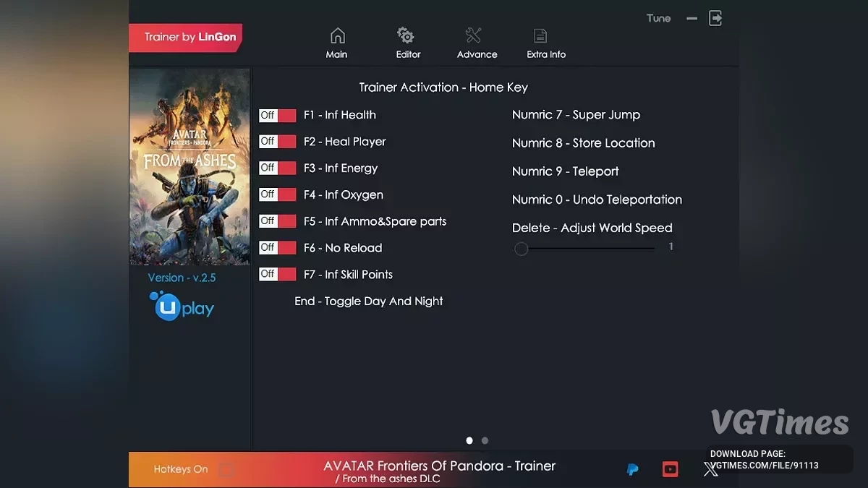Click the Tune button
The height and width of the screenshot is (488, 868).
[x=658, y=18]
